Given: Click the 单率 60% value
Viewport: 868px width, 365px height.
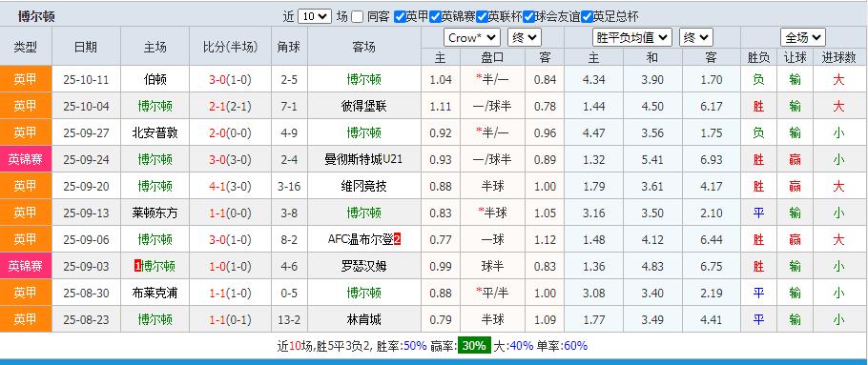Looking at the screenshot, I should click(x=575, y=346).
